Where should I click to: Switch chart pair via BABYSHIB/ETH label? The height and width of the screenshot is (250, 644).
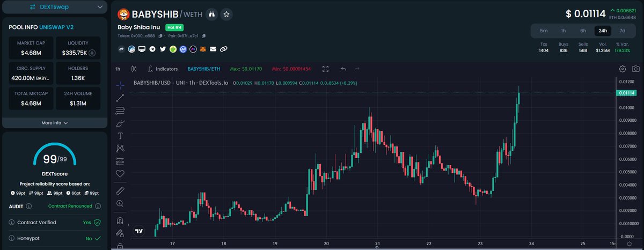point(203,69)
